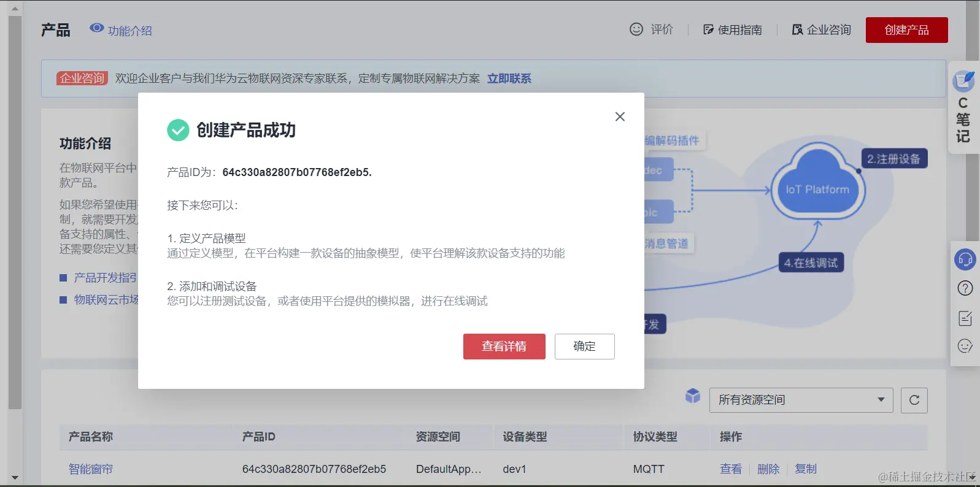Viewport: 980px width, 487px height.
Task: Click the scroll up arrow on left scrollbar
Action: click(x=15, y=9)
